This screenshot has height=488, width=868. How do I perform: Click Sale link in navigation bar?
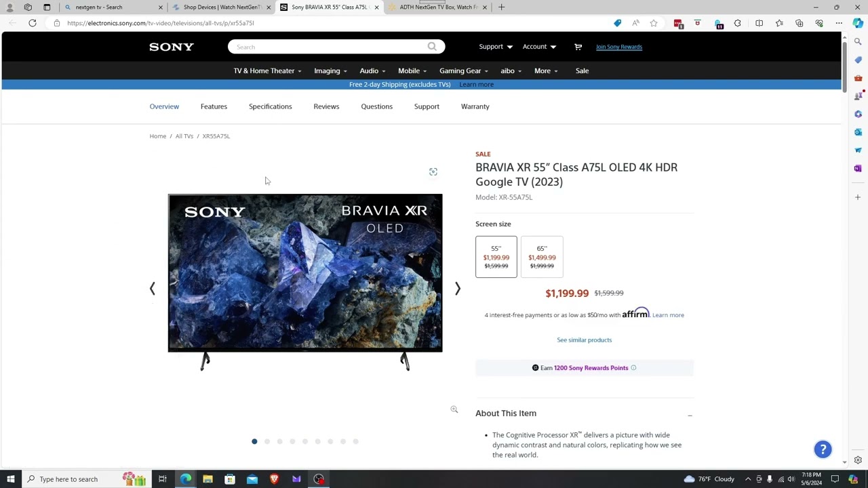582,70
